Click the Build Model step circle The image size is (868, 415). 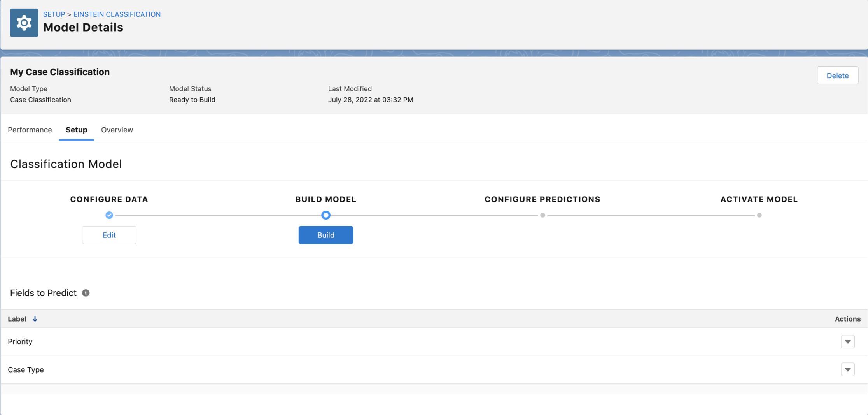(326, 215)
